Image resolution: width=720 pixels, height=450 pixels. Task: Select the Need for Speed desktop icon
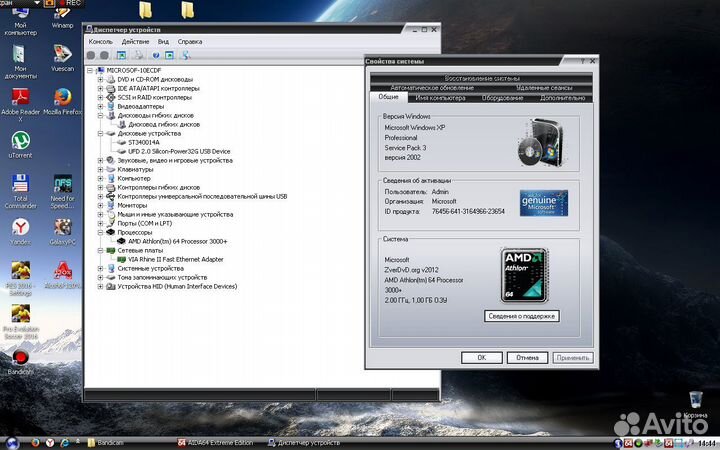click(x=62, y=191)
